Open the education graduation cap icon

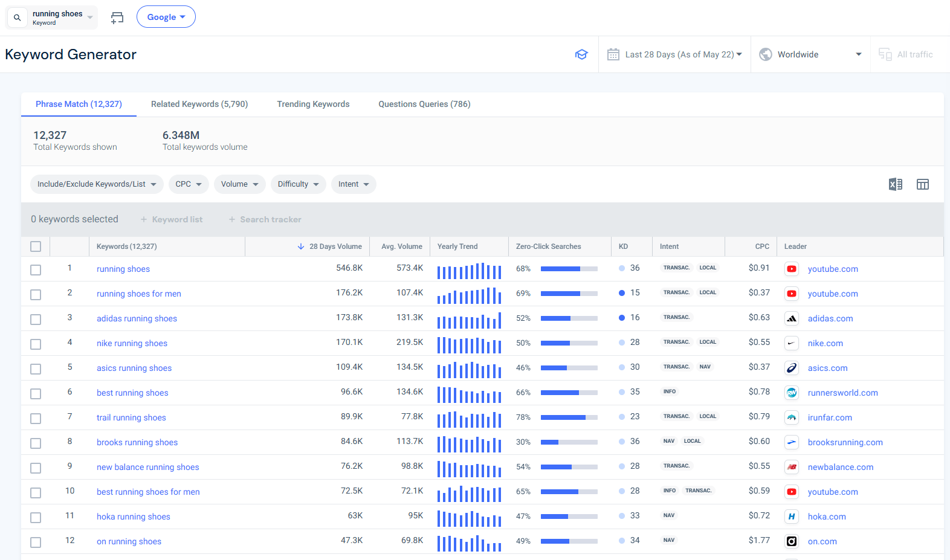[x=581, y=54]
